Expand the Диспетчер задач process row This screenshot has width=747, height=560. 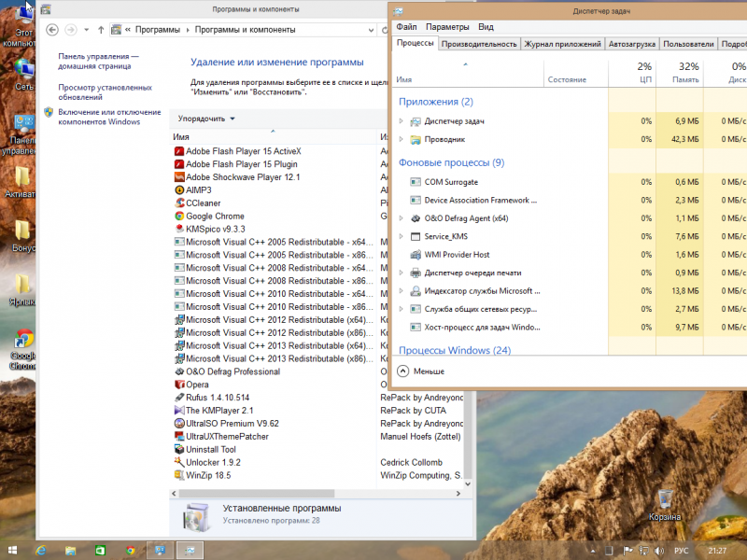coord(402,121)
